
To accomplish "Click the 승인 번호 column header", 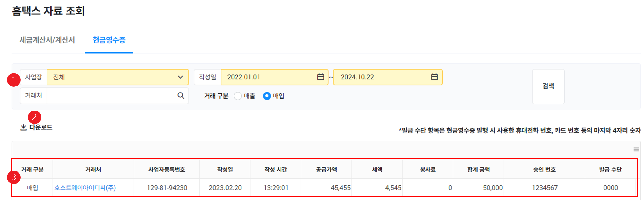I will coord(544,169).
